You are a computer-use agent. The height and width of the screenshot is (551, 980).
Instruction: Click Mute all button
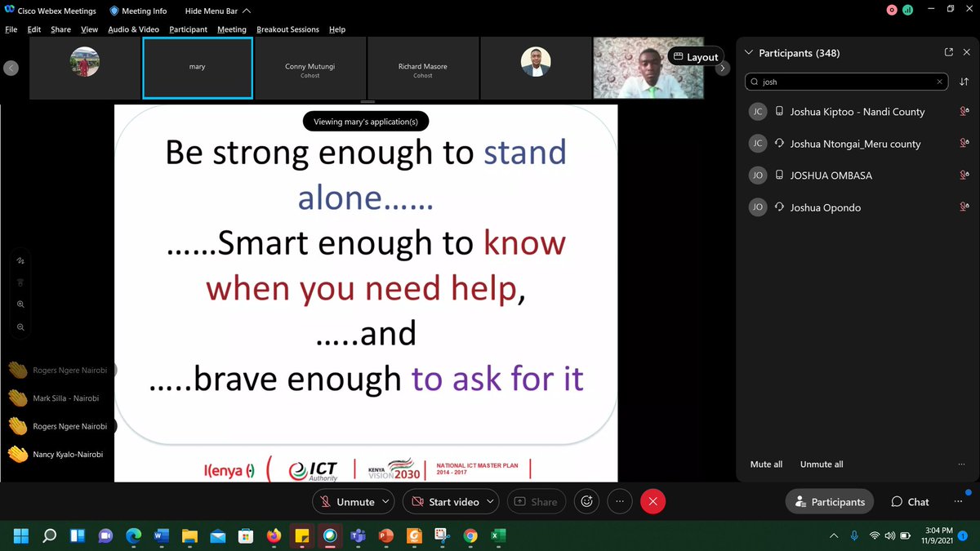[x=766, y=464]
